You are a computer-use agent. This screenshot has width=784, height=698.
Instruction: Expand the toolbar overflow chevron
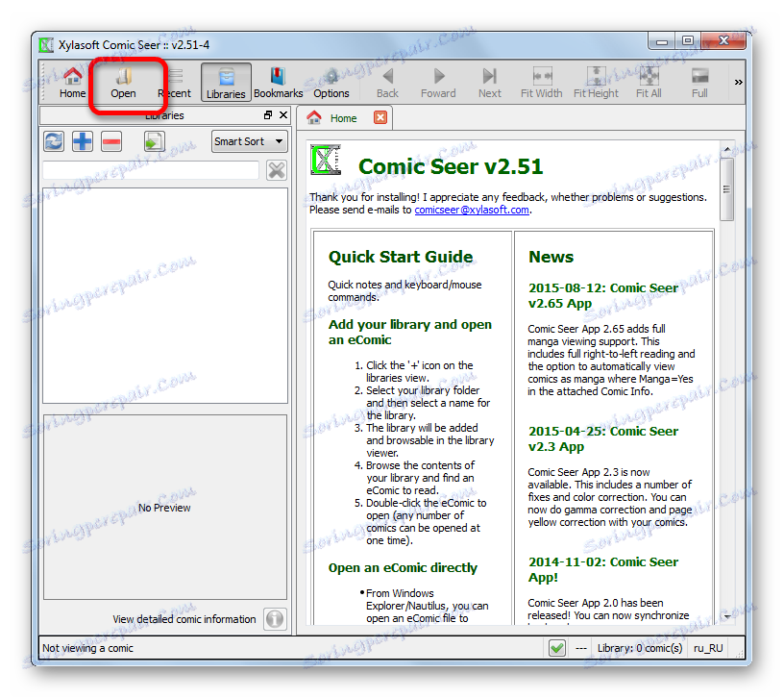click(738, 82)
